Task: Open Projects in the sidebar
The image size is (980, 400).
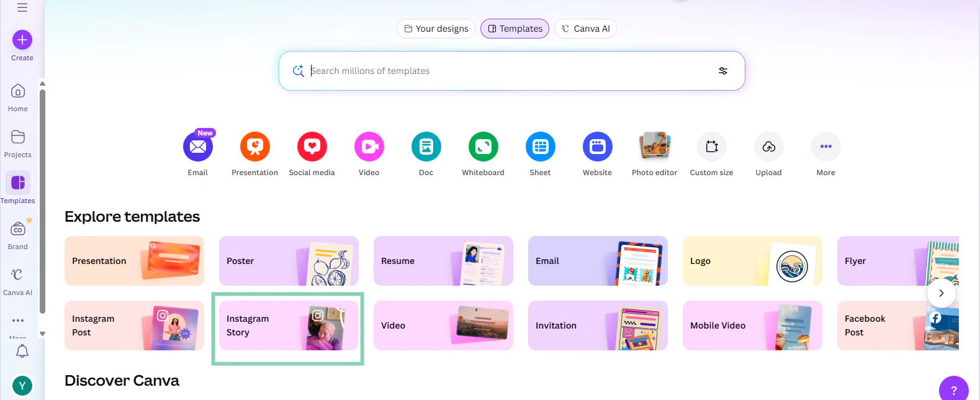Action: (x=18, y=144)
